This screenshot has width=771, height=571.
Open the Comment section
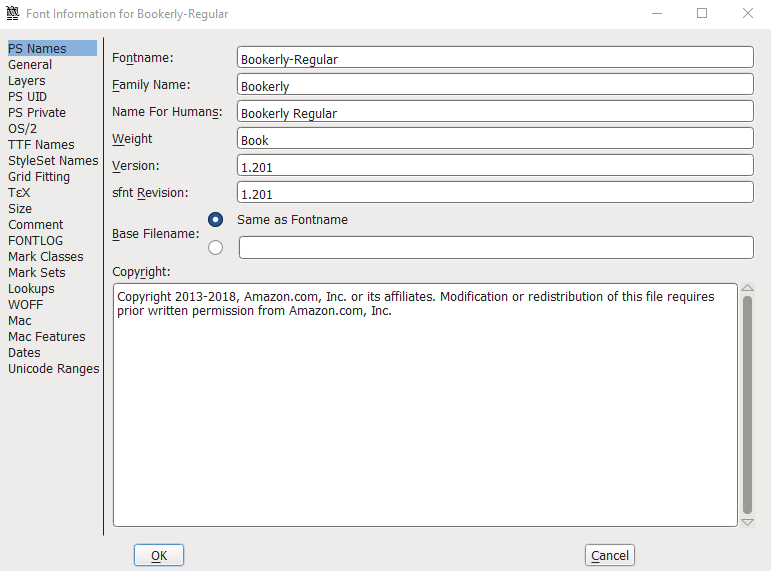pyautogui.click(x=36, y=225)
